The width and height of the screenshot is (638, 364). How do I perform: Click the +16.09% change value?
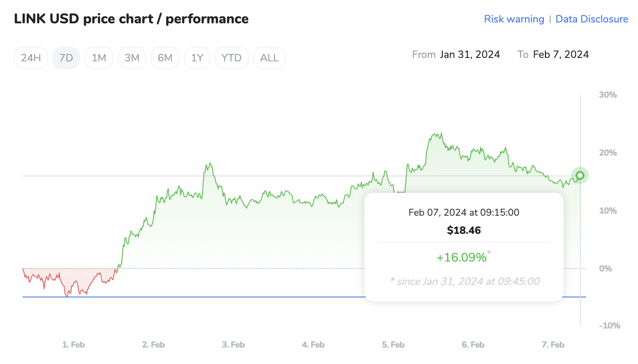coord(461,258)
